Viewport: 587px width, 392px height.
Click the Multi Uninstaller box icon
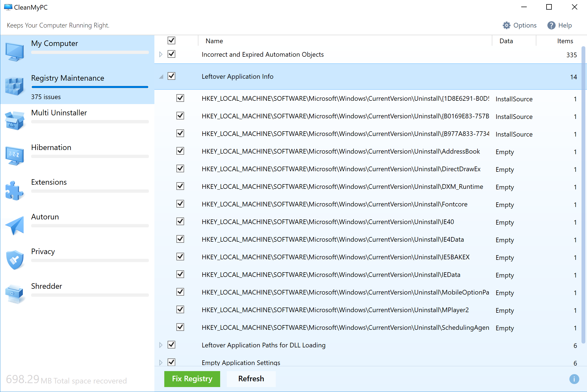tap(15, 121)
